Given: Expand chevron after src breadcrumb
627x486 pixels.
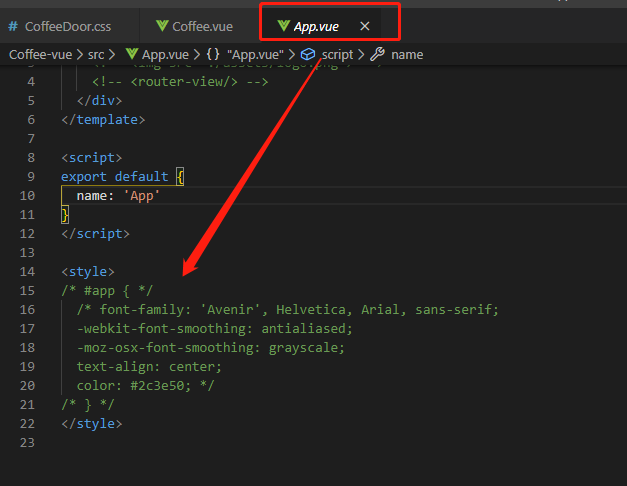Looking at the screenshot, I should [112, 54].
